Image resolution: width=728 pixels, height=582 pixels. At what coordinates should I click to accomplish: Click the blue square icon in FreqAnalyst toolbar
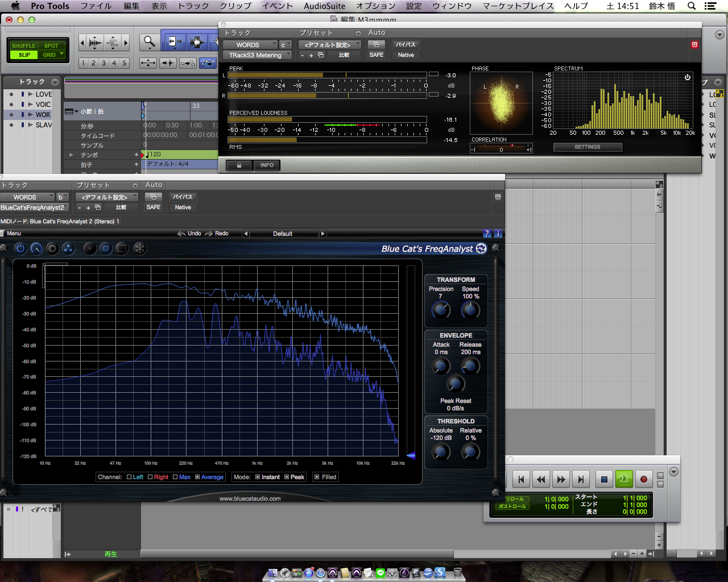[x=106, y=248]
